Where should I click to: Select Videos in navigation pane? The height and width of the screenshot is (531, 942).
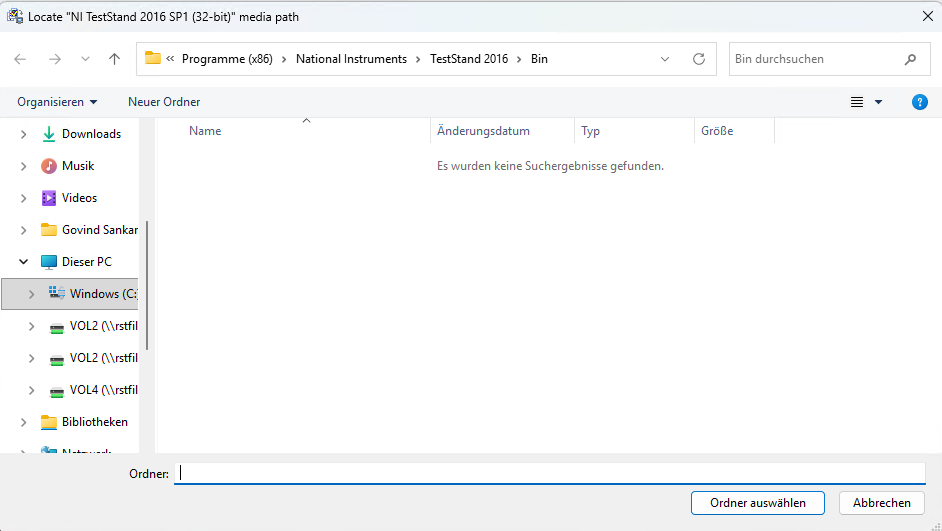(x=79, y=198)
